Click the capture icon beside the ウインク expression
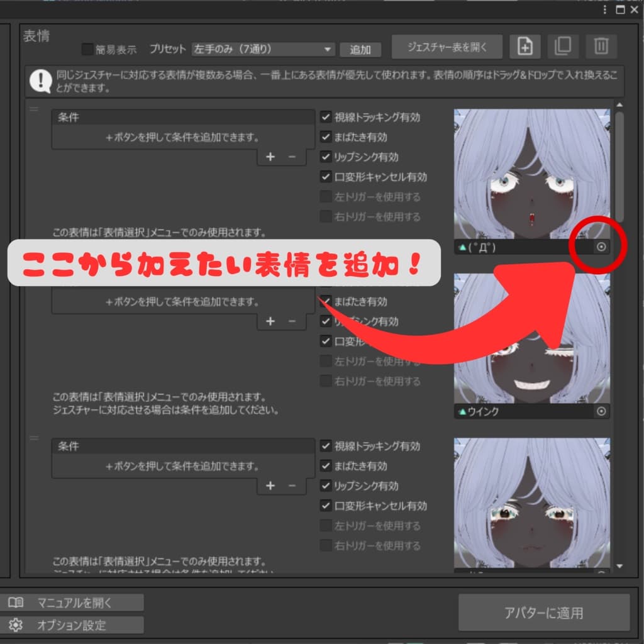 point(601,411)
